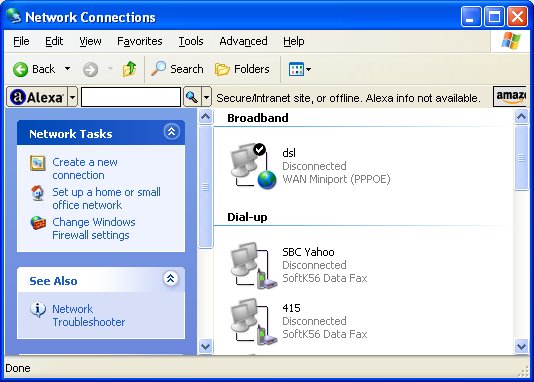The image size is (534, 382).
Task: Click the Network Connections title bar icon
Action: (14, 16)
